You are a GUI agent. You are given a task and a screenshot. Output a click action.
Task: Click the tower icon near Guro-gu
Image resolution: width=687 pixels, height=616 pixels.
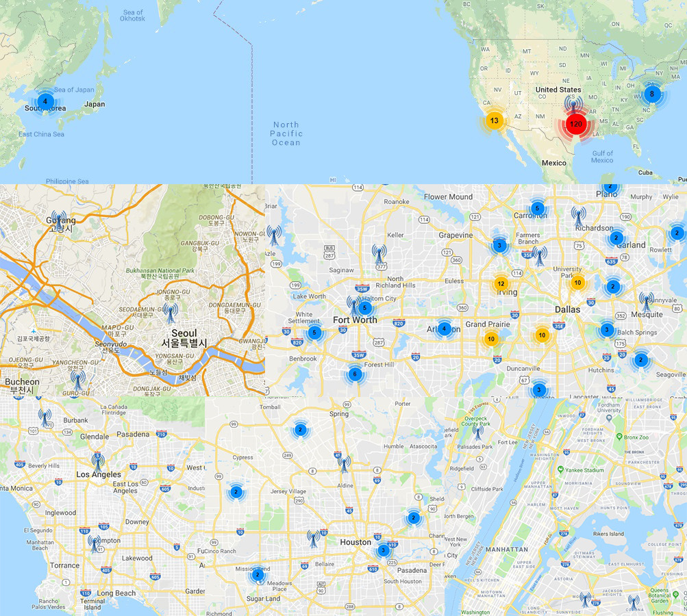click(x=77, y=380)
